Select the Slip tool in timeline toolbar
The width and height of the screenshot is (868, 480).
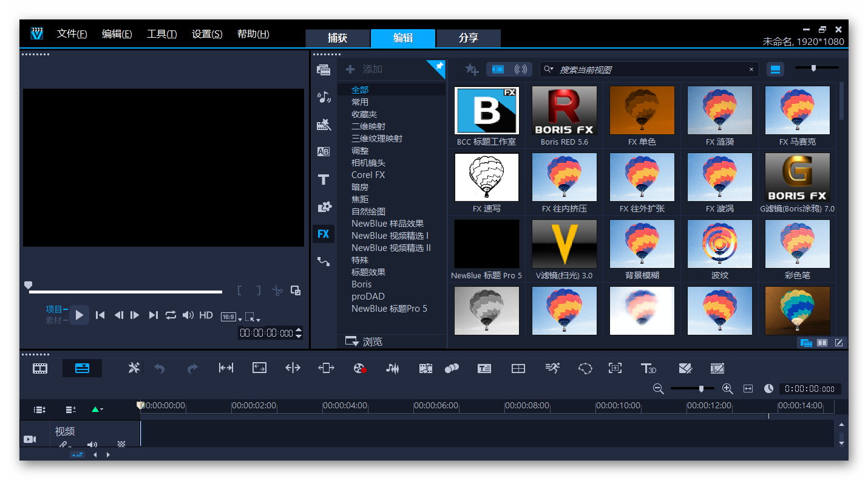click(226, 368)
